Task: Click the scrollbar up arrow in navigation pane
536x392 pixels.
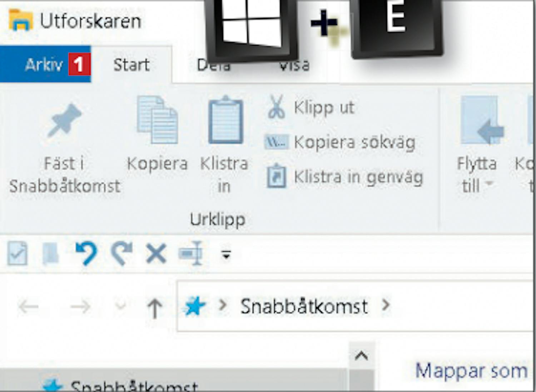Action: [362, 356]
